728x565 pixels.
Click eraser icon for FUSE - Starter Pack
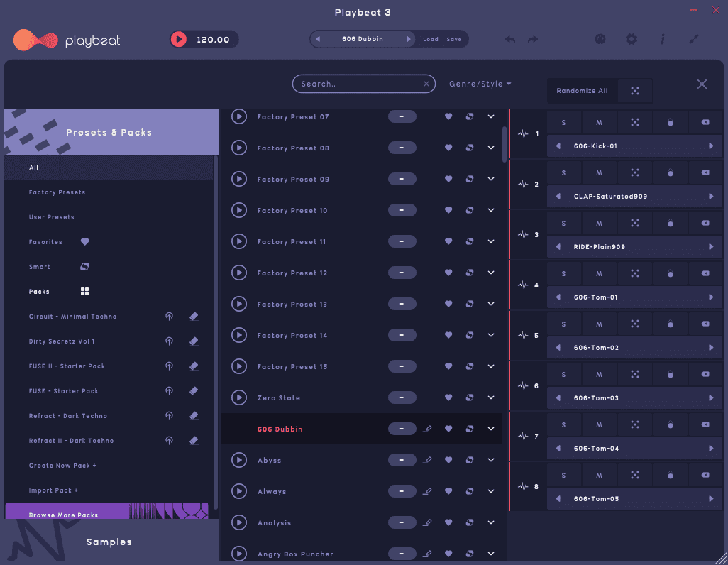tap(194, 391)
